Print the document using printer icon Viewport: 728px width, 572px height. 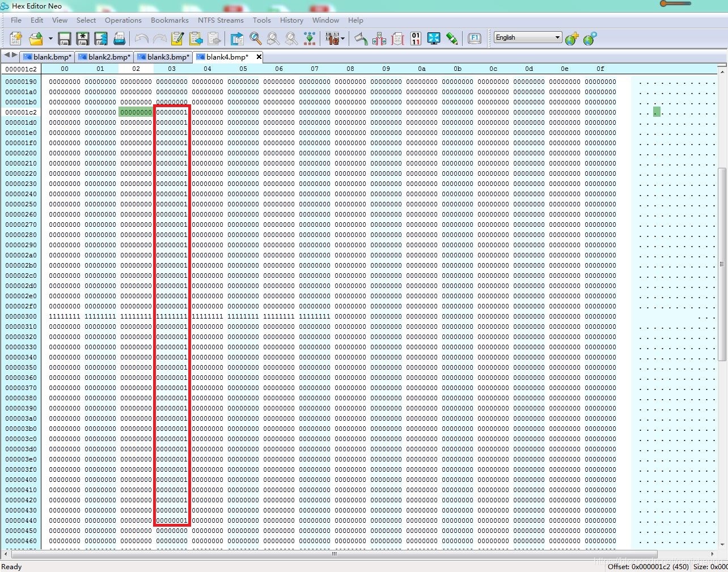119,39
